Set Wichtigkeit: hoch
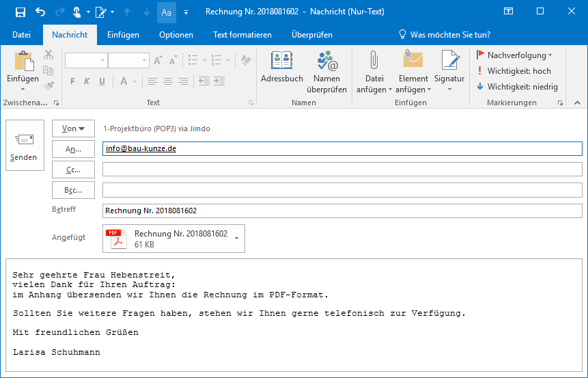Viewport: 588px width, 378px height. coord(514,71)
